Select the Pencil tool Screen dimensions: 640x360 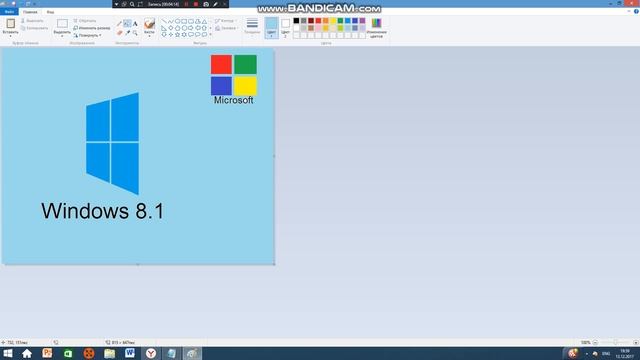pyautogui.click(x=119, y=24)
